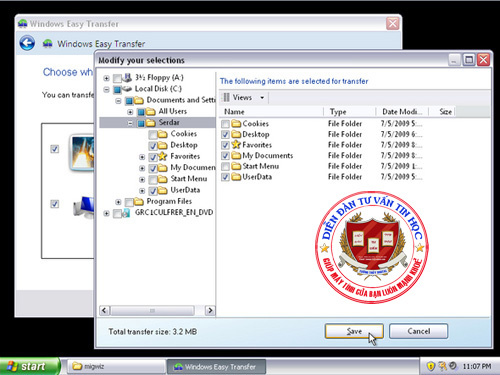Click the Cancel button

point(418,331)
